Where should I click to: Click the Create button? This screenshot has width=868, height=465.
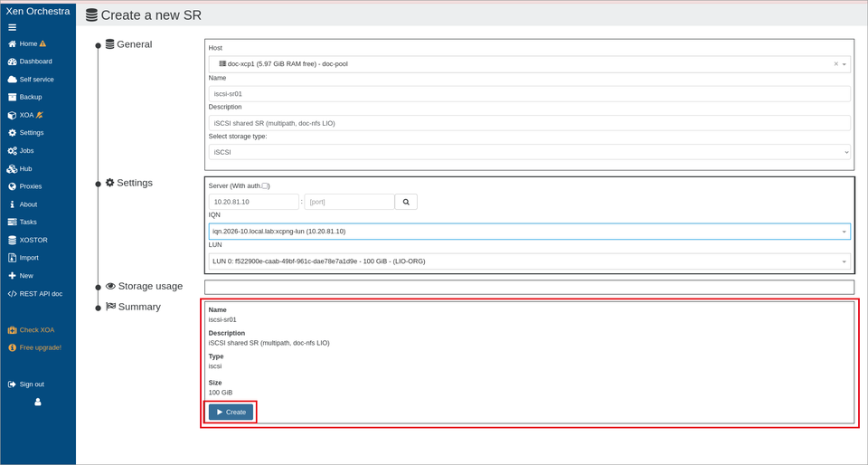(231, 412)
